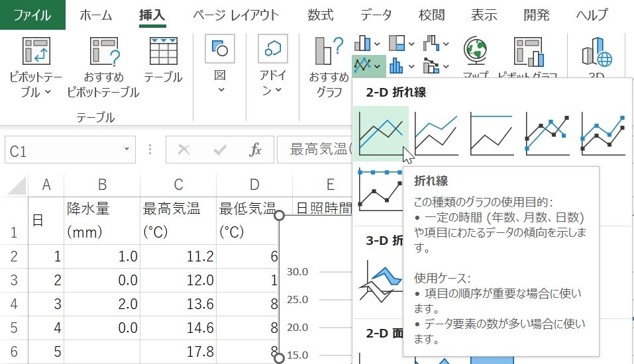Switch to the 開発 tab
The width and height of the screenshot is (634, 364).
click(x=537, y=15)
